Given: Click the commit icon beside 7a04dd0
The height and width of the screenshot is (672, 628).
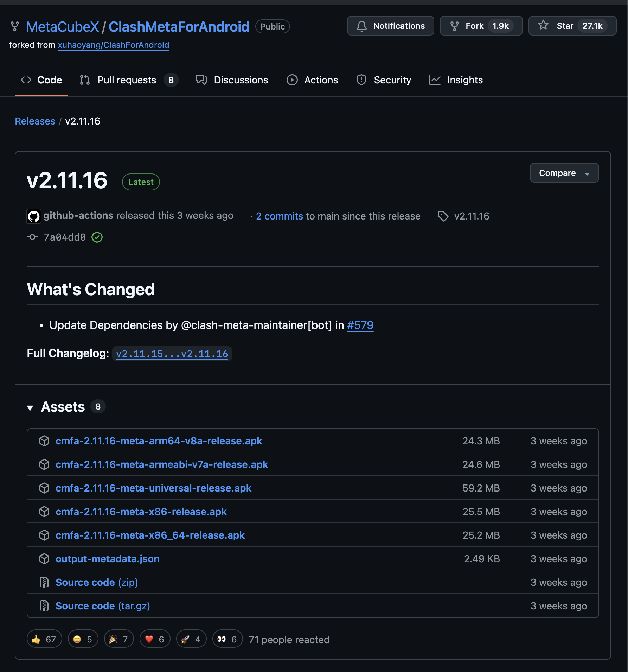Looking at the screenshot, I should (32, 237).
